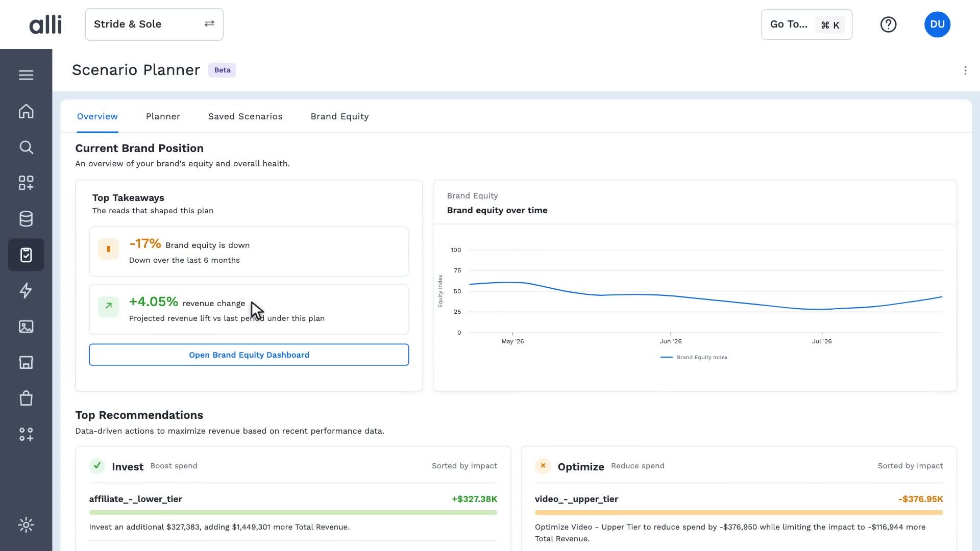Click the alli logo
Viewport: 980px width, 551px height.
[45, 24]
